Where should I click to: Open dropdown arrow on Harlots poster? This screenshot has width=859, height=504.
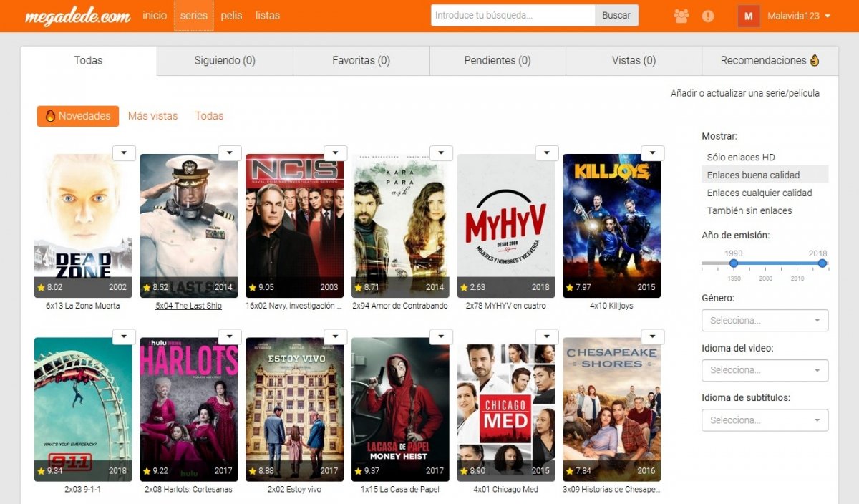pyautogui.click(x=230, y=336)
